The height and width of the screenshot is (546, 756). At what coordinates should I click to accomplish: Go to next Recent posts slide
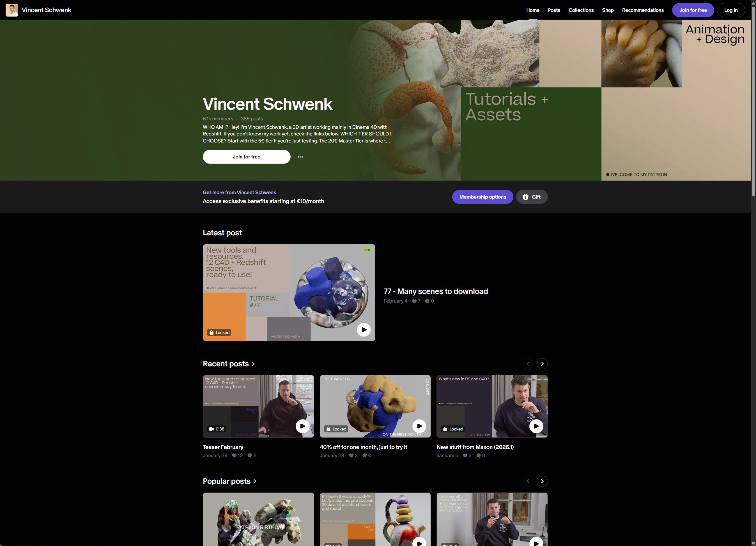(542, 364)
